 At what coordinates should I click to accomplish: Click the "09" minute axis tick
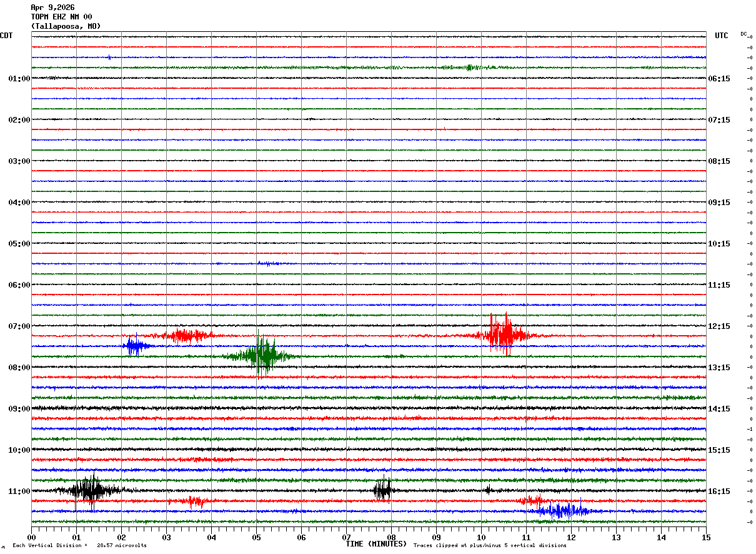click(436, 537)
